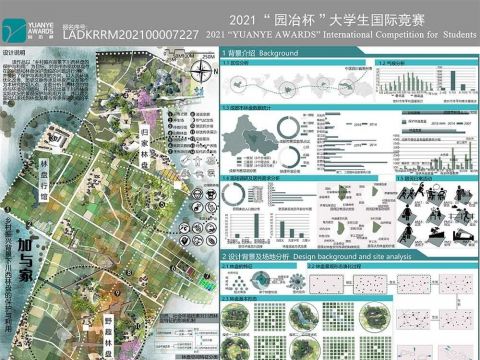Screen dimensions: 480x360
Task: Click the vertical label '林盘行馆' on the map
Action: [x=44, y=180]
